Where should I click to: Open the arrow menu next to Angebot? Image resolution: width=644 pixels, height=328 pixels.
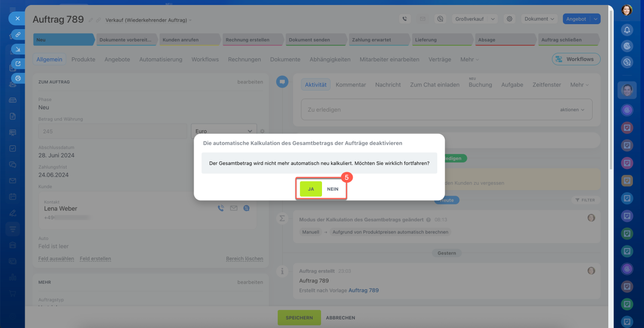pyautogui.click(x=595, y=19)
